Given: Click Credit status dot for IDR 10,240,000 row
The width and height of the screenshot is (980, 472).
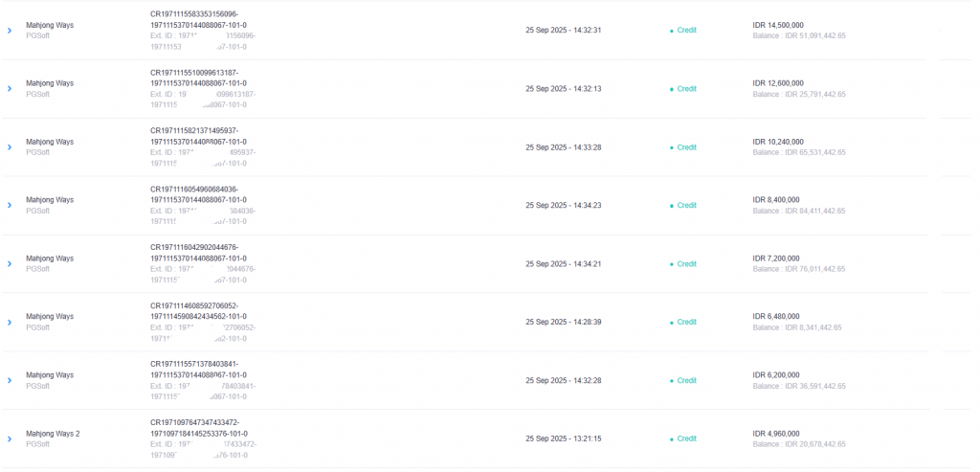Looking at the screenshot, I should click(x=671, y=147).
